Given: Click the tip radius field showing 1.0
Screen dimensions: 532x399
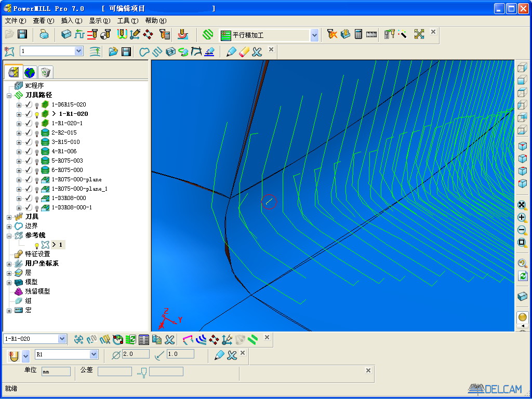Looking at the screenshot, I should 180,354.
